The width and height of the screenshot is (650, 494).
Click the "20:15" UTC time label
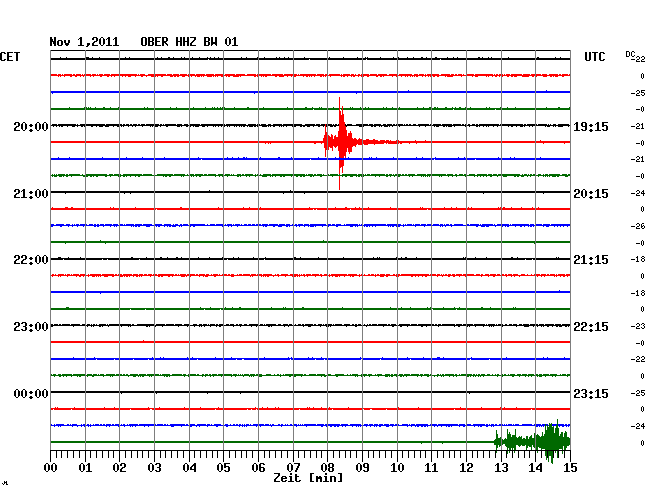coord(591,194)
